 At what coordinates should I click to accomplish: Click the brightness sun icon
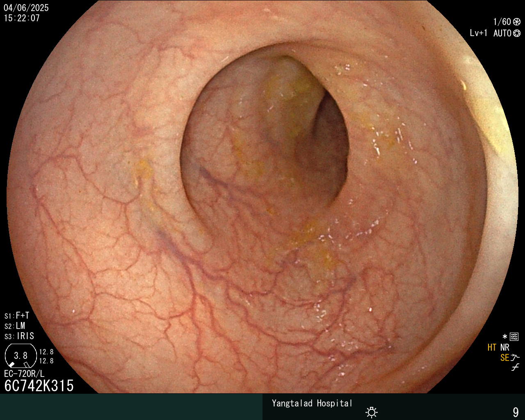(x=372, y=412)
